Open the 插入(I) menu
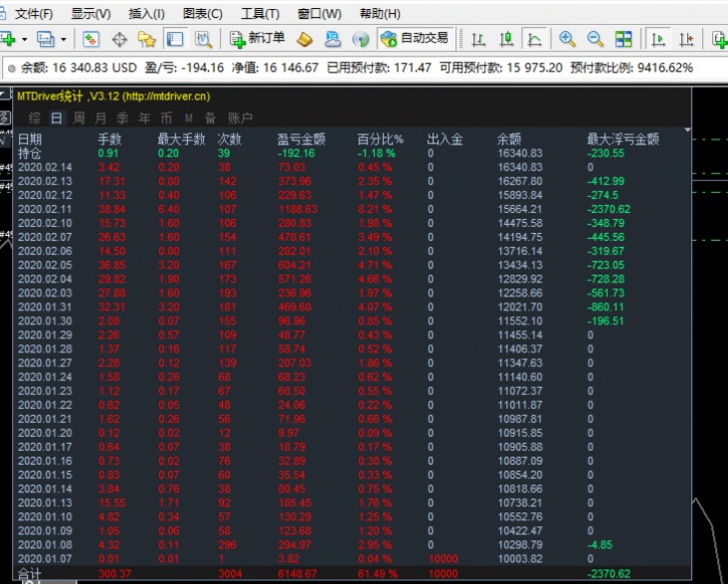The height and width of the screenshot is (584, 728). click(146, 14)
